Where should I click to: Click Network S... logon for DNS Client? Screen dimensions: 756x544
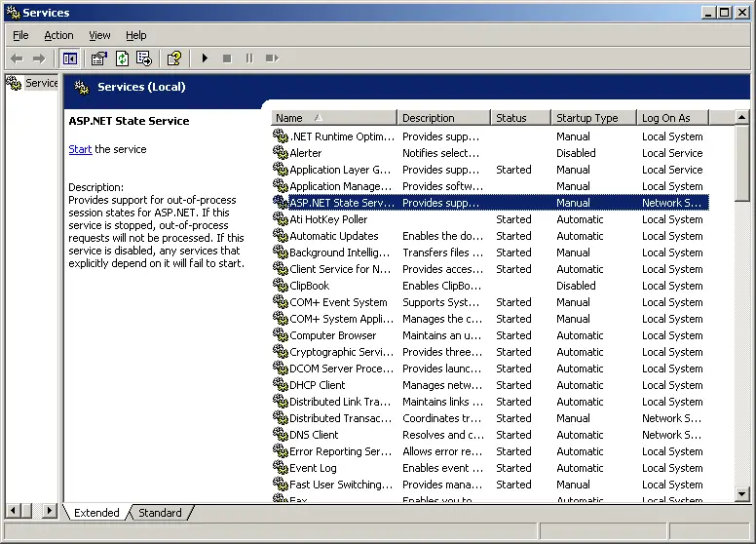coord(671,435)
